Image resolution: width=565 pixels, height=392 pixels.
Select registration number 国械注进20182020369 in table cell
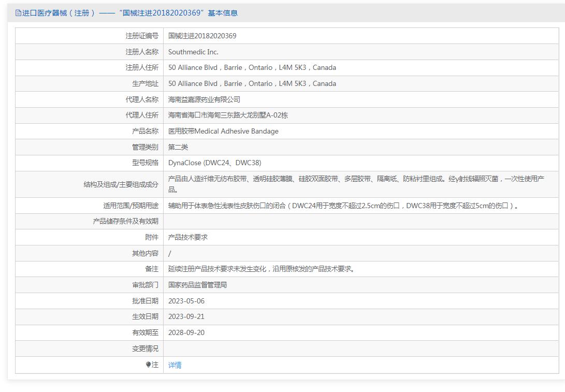[x=202, y=36]
